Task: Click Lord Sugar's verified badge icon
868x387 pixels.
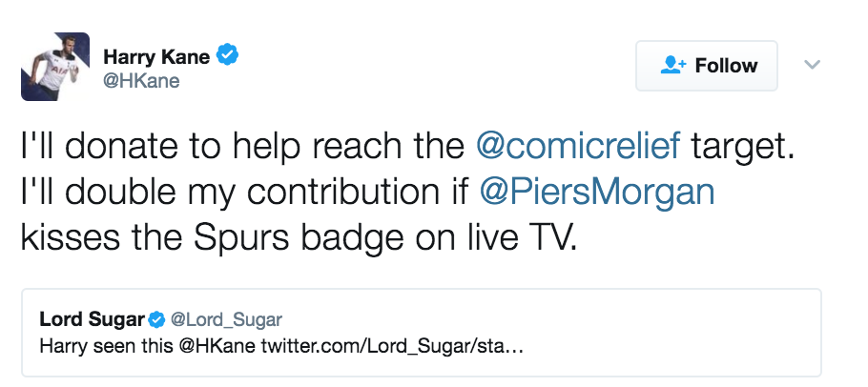Action: coord(157,318)
